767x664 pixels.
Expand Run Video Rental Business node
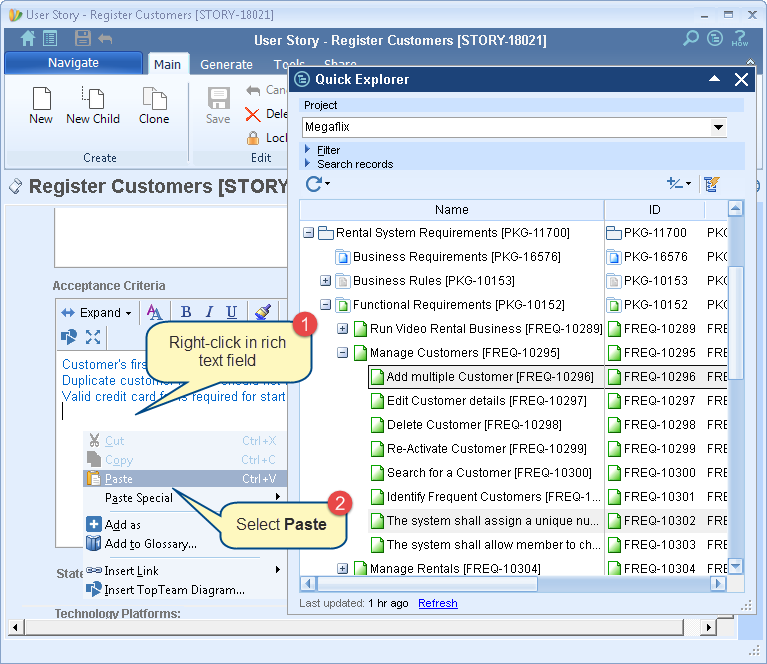(342, 329)
